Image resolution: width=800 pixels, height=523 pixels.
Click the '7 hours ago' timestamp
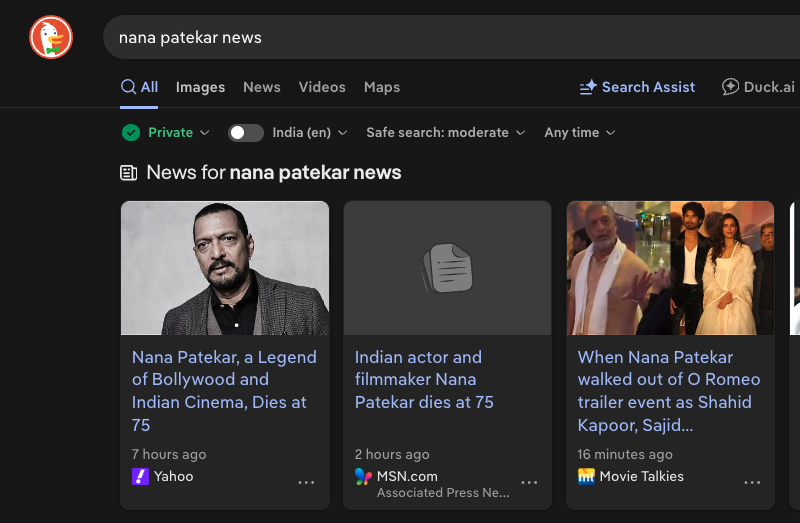point(169,454)
